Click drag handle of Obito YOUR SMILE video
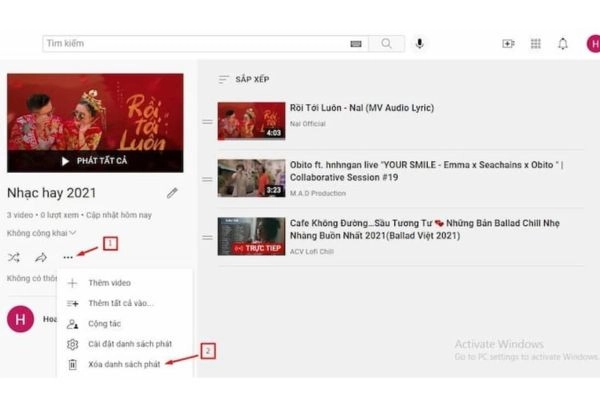Viewport: 600px width, 400px height. pyautogui.click(x=207, y=179)
